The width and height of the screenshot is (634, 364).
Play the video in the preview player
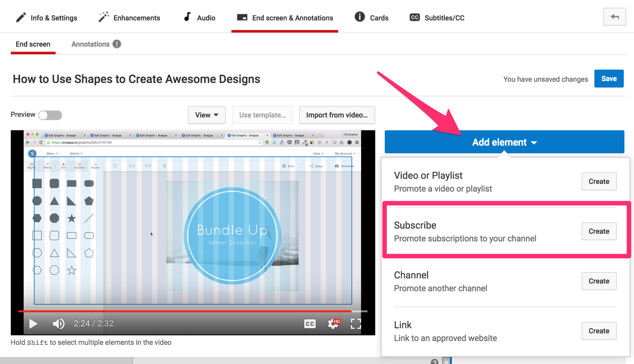33,324
